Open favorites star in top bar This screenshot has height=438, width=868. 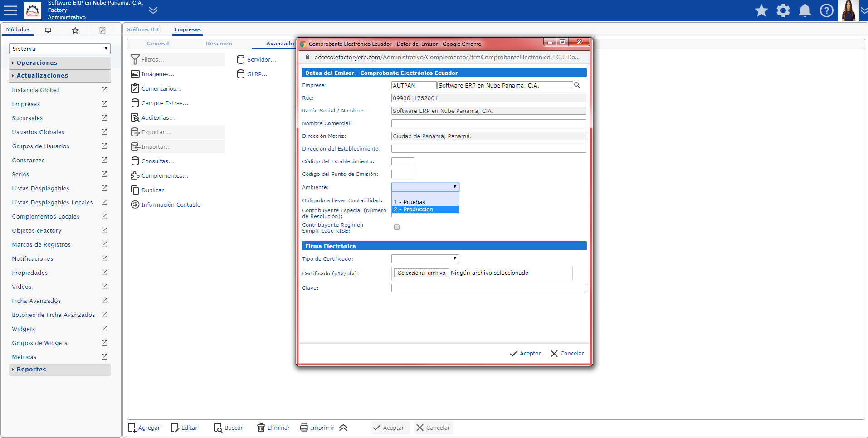click(x=761, y=10)
